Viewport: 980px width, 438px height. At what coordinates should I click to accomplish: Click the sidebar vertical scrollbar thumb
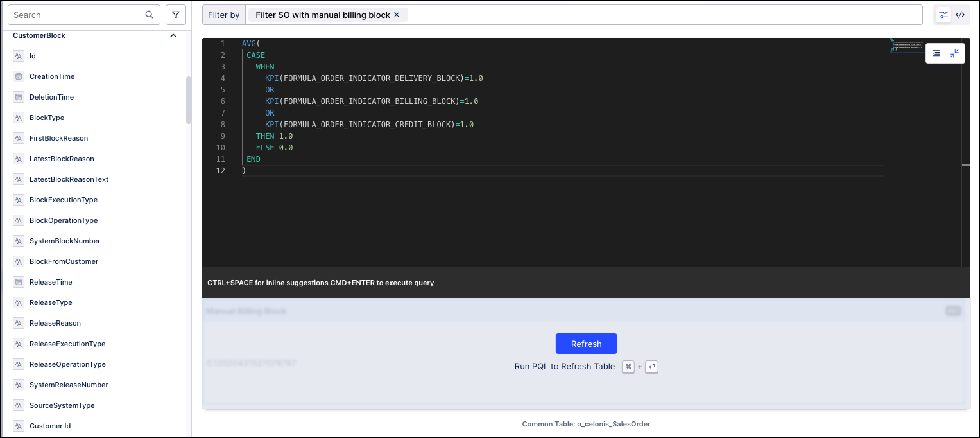188,100
